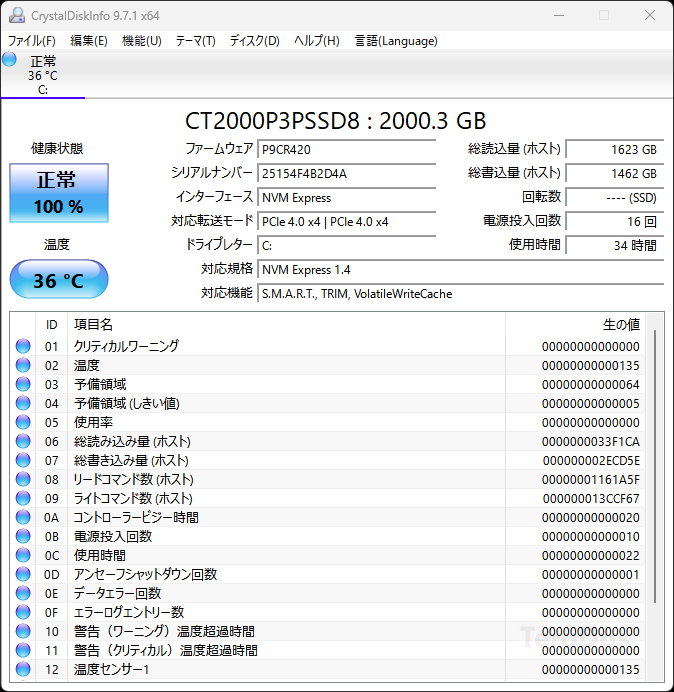Click status orb for row 02 温度
The width and height of the screenshot is (674, 692).
23,365
